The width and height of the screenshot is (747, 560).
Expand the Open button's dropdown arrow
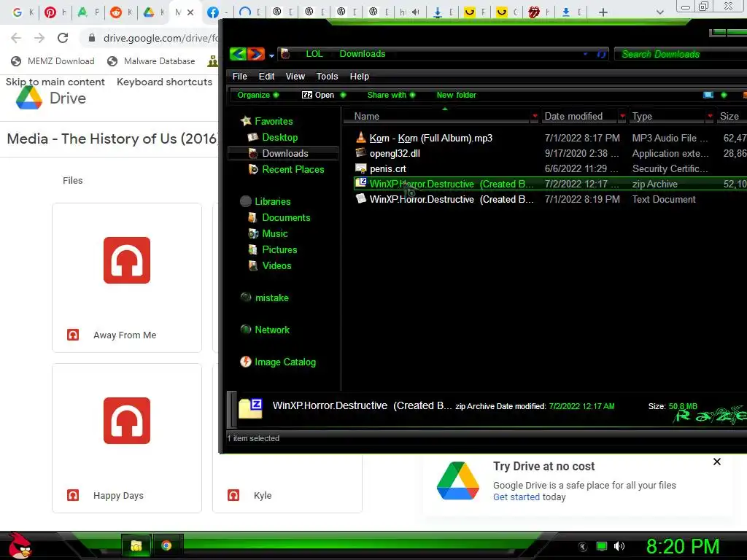343,95
